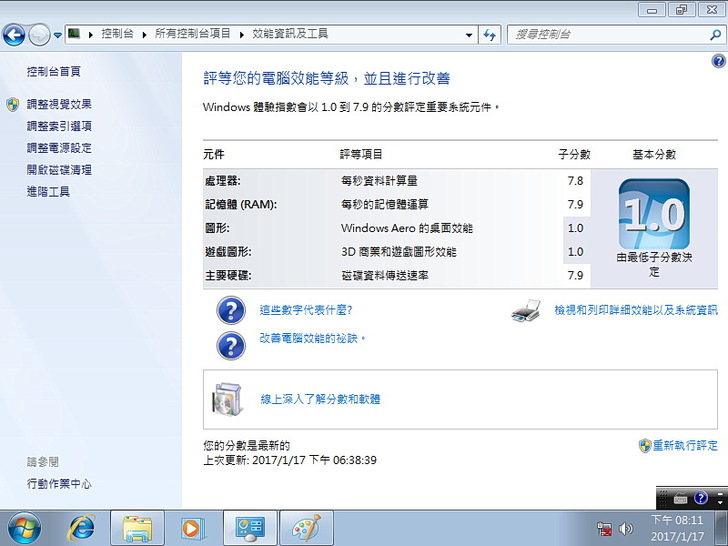
Task: Expand the arrow before 控制台 breadcrumb
Action: click(x=91, y=34)
